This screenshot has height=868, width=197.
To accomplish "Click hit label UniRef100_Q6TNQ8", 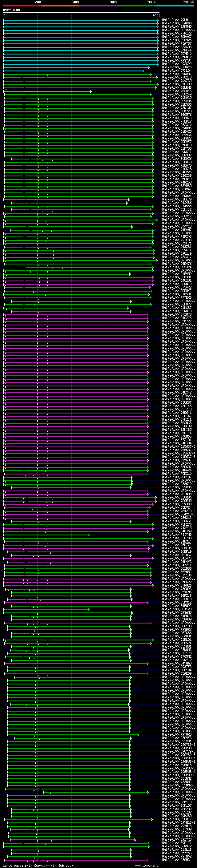I will tap(177, 494).
